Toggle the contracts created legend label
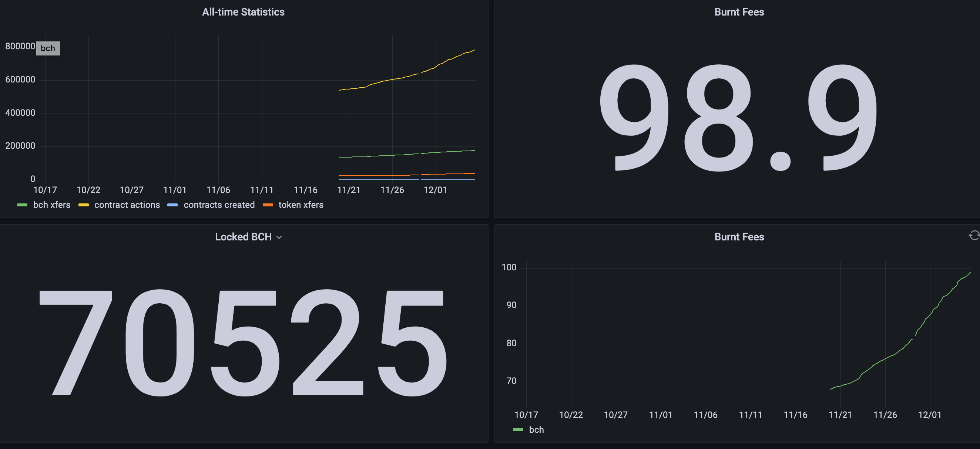The image size is (980, 449). tap(219, 205)
